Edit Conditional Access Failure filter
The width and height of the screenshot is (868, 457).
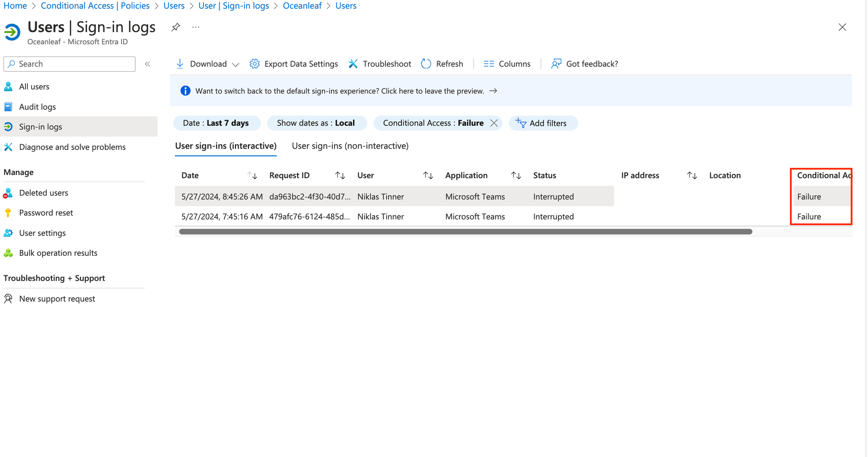click(433, 123)
